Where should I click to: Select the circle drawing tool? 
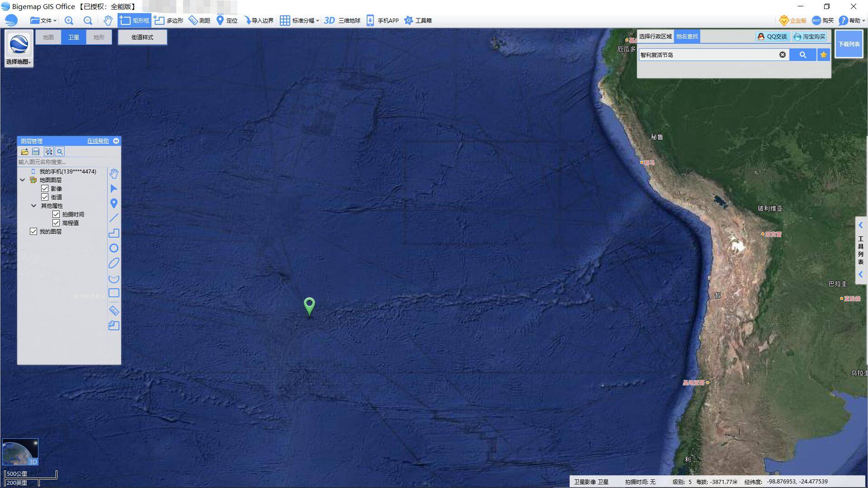pyautogui.click(x=114, y=248)
